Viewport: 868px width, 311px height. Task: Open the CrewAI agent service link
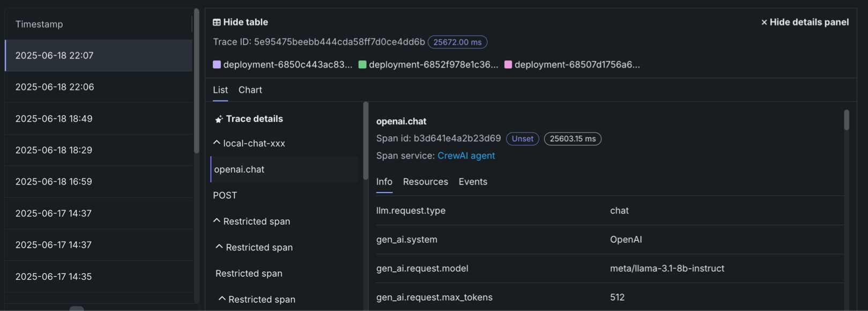coord(466,155)
